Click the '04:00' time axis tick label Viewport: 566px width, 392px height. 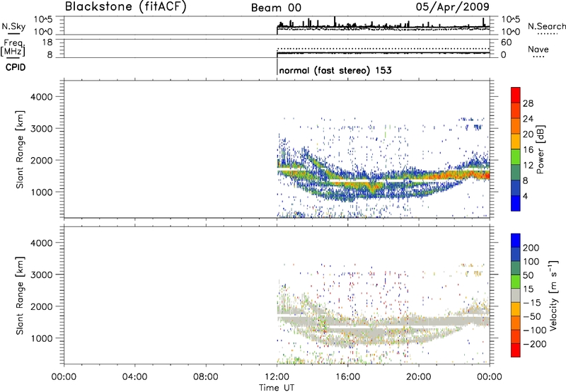click(x=134, y=377)
